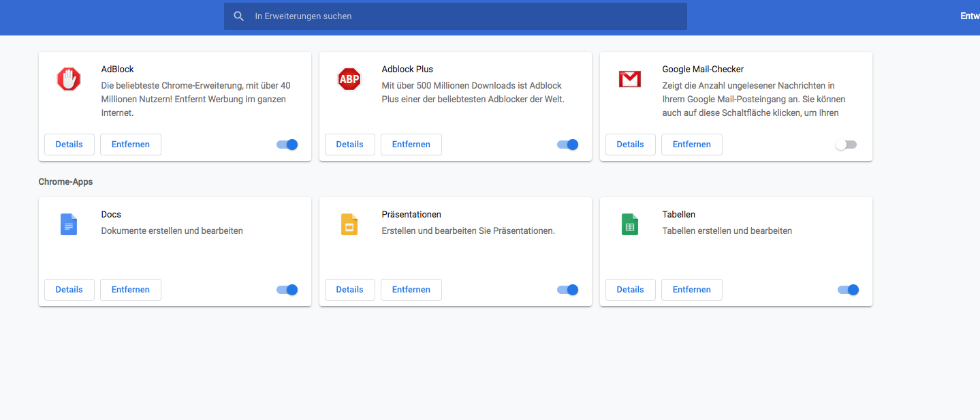Open Details for AdBlock
Screen dimensions: 980x420
pyautogui.click(x=69, y=145)
